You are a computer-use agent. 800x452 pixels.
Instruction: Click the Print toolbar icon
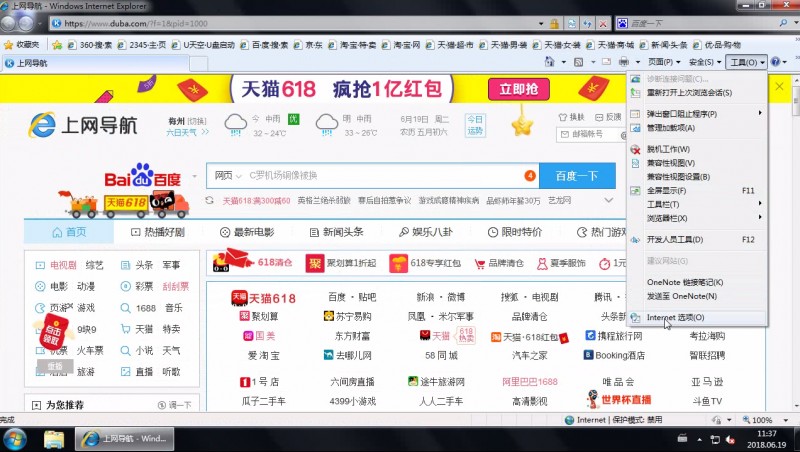pyautogui.click(x=623, y=62)
